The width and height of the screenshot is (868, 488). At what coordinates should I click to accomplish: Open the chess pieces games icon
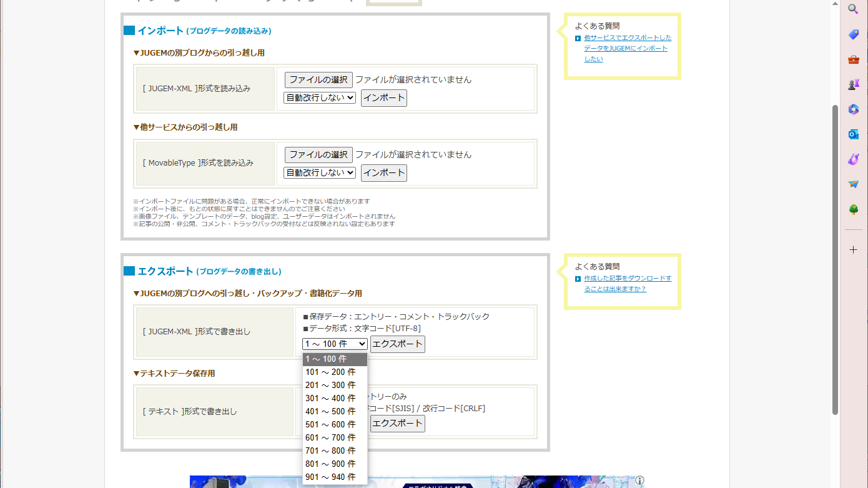point(853,84)
